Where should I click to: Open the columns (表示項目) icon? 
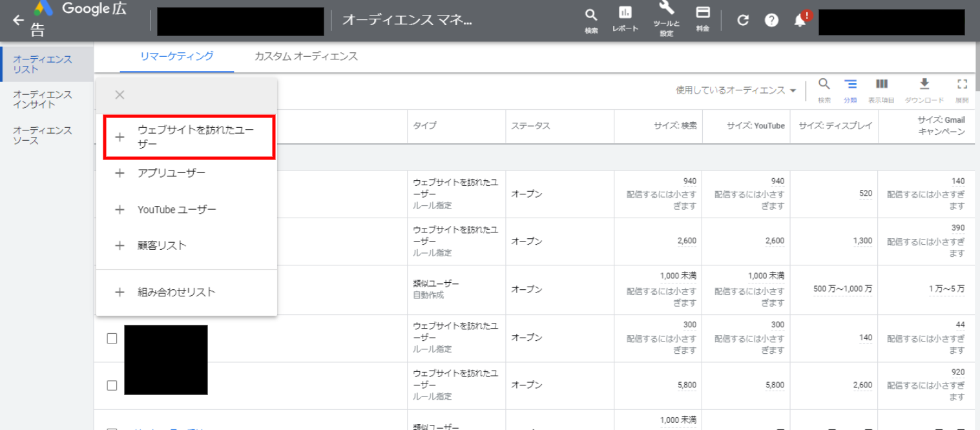pyautogui.click(x=881, y=85)
